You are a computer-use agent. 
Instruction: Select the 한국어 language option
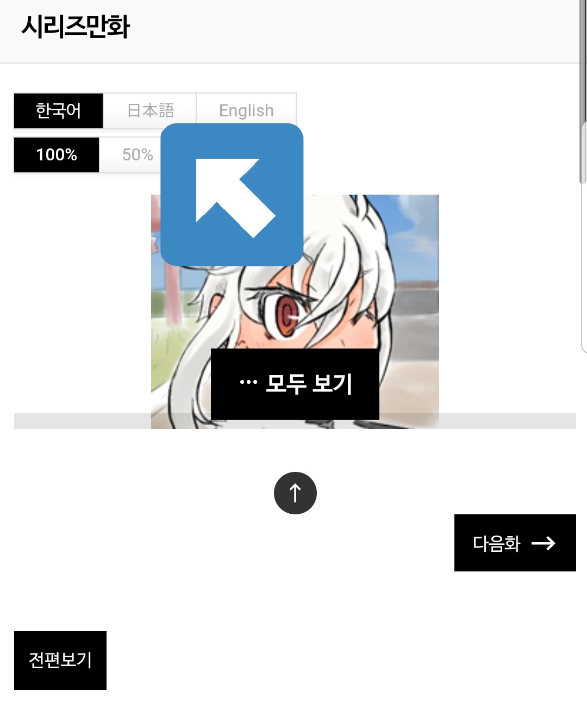click(58, 111)
